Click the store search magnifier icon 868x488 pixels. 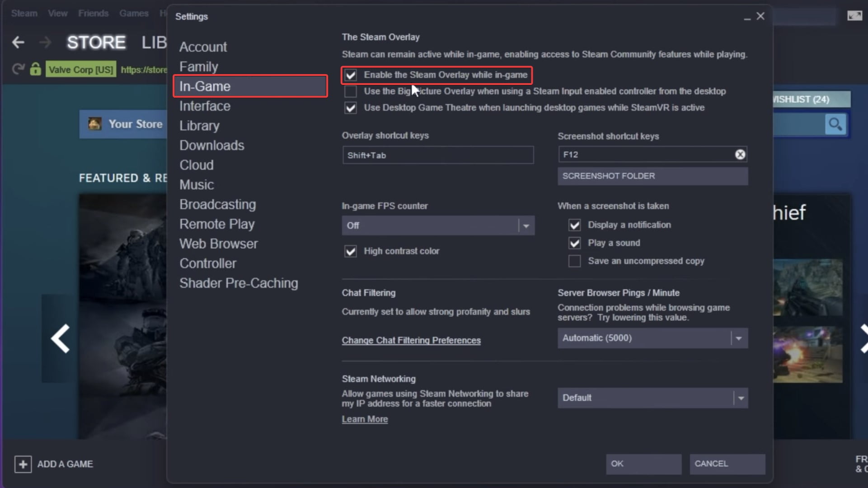pos(835,124)
